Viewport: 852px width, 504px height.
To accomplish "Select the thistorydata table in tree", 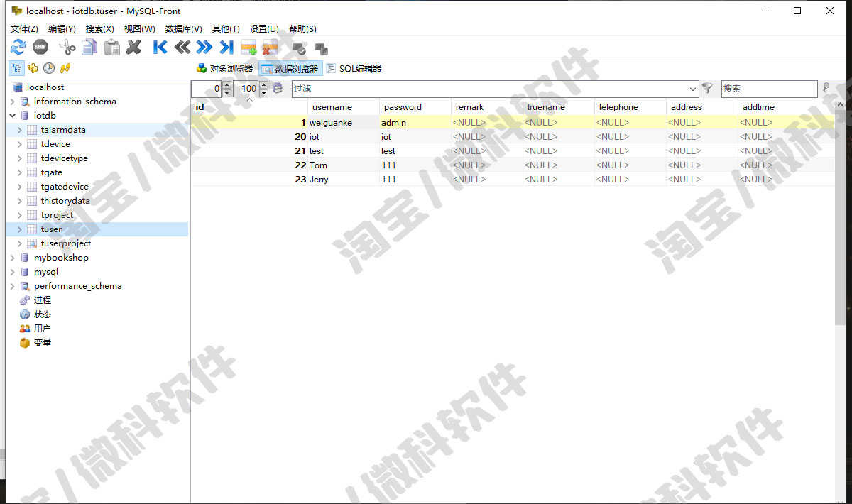I will [65, 201].
